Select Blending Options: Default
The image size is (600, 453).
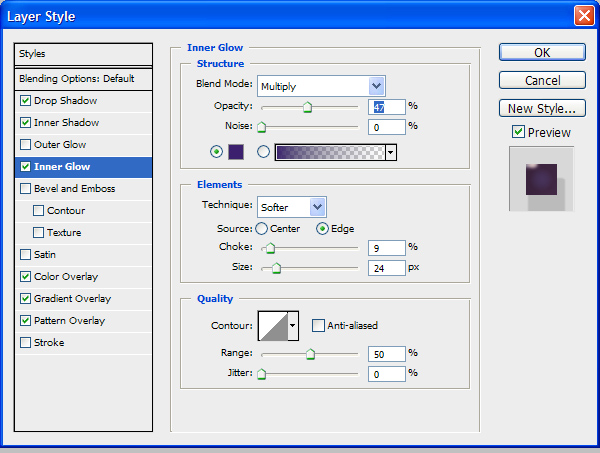click(x=83, y=79)
